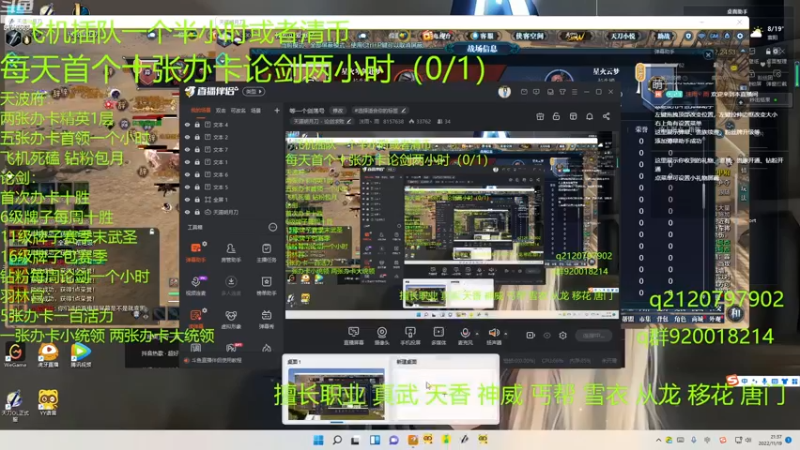Viewport: 800px width, 450px height.
Task: Open the 房管助手 tool
Action: [231, 252]
